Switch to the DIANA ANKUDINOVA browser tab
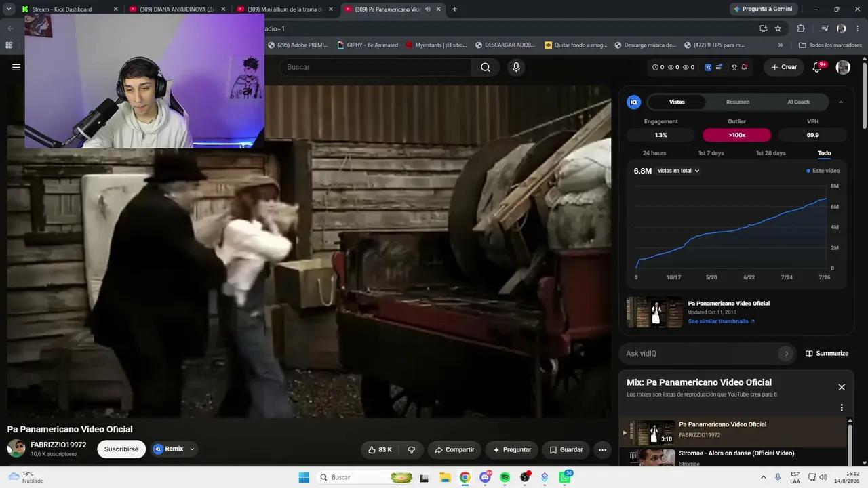Viewport: 868px width, 488px height. click(177, 9)
